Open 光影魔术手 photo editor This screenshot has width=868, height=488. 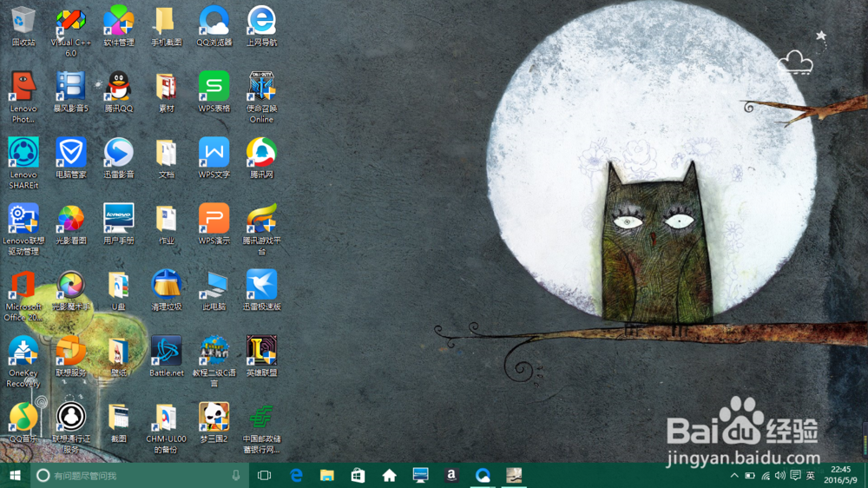71,290
